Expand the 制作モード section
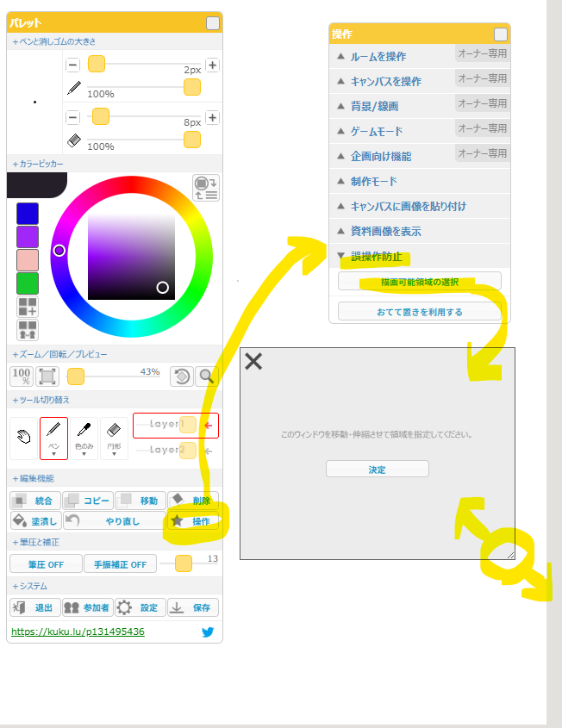The image size is (562, 728). (x=420, y=182)
